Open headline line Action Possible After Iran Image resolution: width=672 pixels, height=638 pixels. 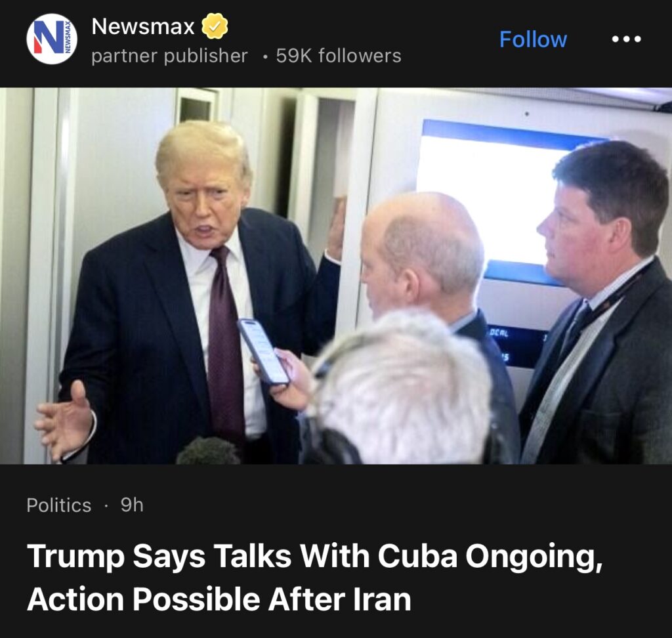point(219,599)
